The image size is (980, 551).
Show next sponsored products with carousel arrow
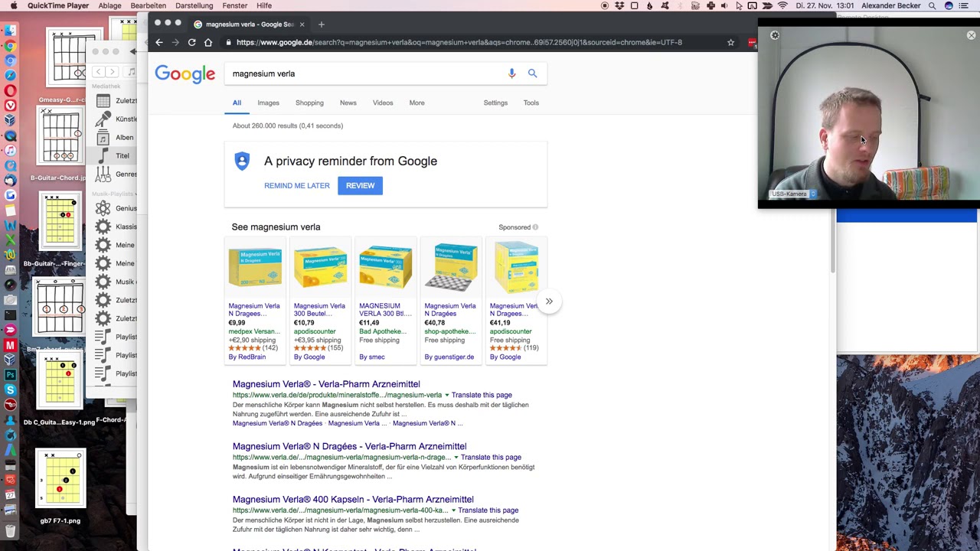(549, 302)
